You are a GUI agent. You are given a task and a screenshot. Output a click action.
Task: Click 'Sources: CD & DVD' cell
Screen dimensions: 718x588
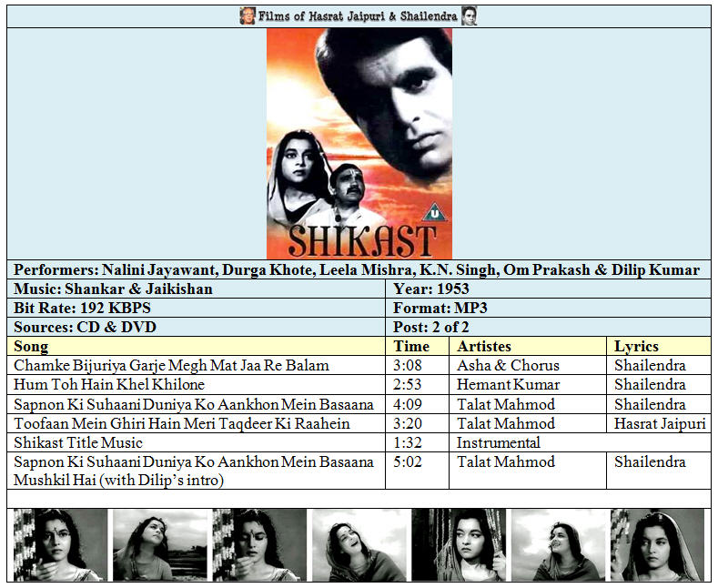pyautogui.click(x=197, y=327)
